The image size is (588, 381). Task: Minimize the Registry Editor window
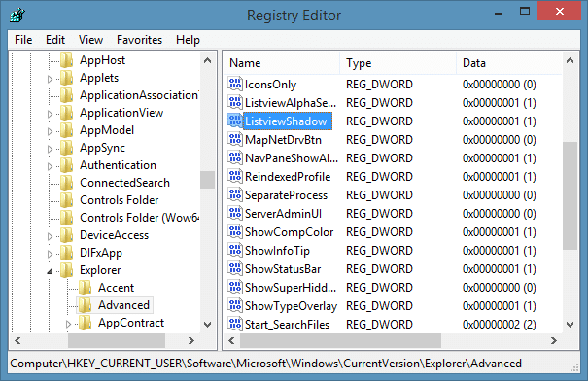(x=499, y=13)
